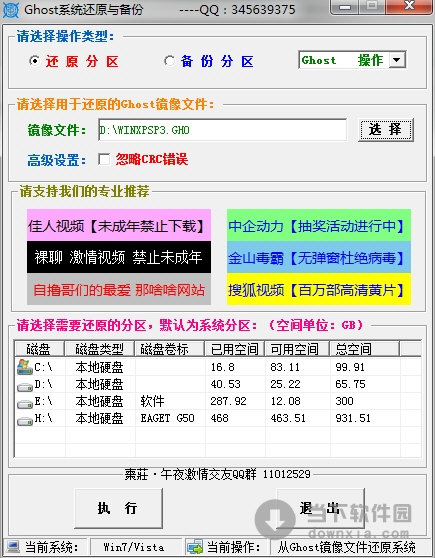Select the EAGET G50 volume label
435x558 pixels.
point(167,418)
